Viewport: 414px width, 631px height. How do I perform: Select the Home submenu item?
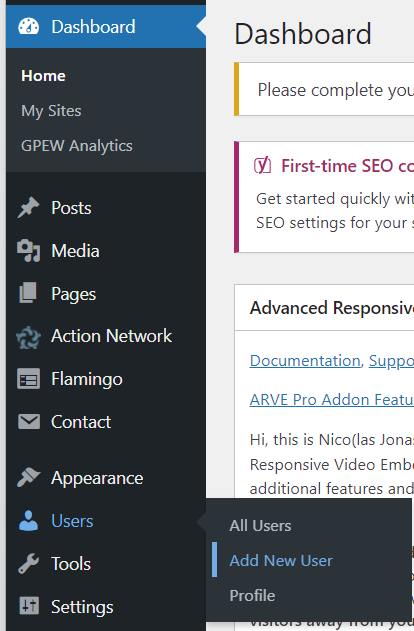(43, 76)
